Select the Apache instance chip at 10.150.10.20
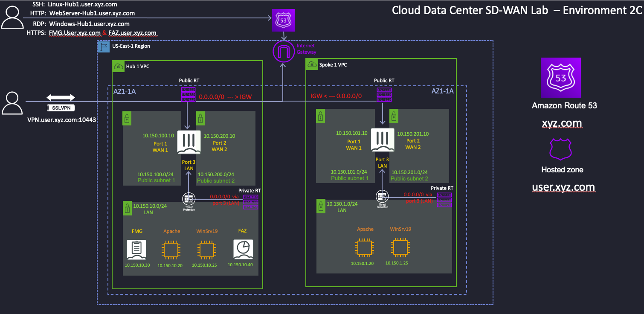Screen dimensions: 644x314 click(x=171, y=250)
